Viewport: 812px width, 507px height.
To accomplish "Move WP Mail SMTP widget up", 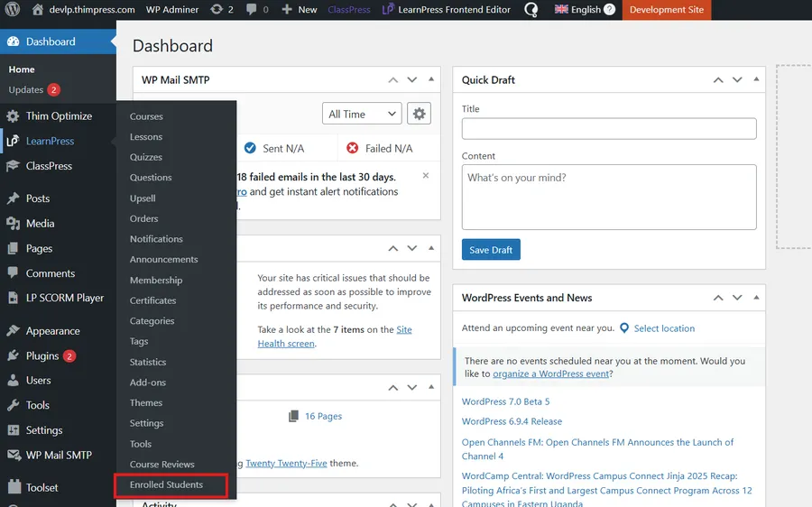I will 393,79.
